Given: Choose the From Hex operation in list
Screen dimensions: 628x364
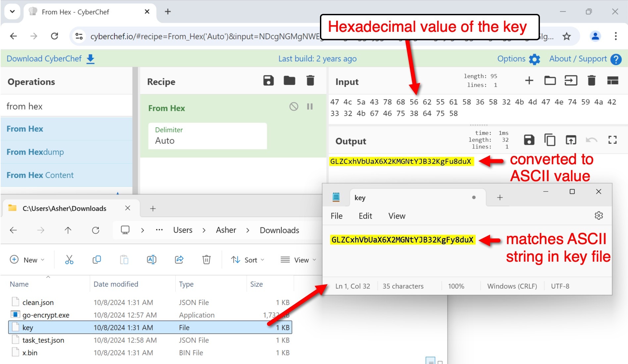Looking at the screenshot, I should pos(66,129).
